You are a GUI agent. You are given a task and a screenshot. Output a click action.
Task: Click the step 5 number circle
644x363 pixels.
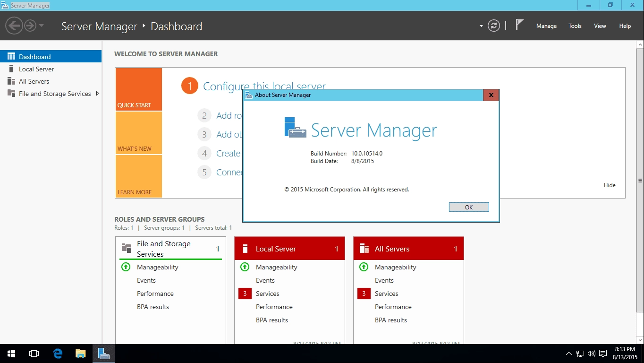(204, 172)
